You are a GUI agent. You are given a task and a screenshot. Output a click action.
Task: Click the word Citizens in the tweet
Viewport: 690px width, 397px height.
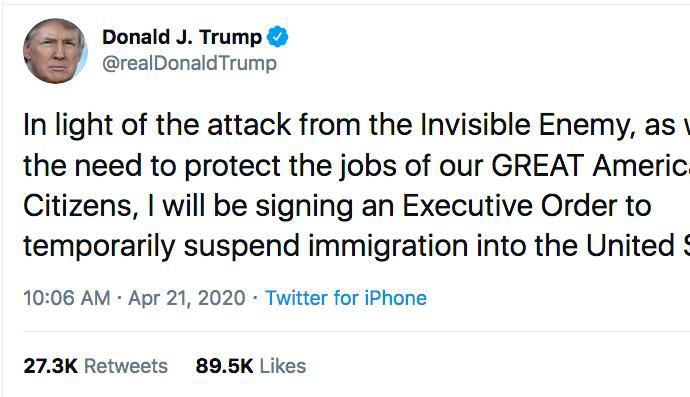pos(77,207)
